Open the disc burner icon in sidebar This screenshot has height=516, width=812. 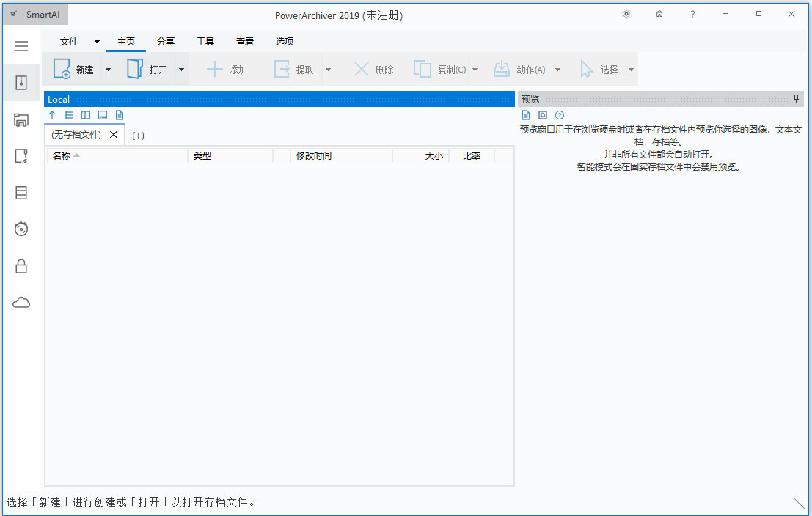click(21, 229)
